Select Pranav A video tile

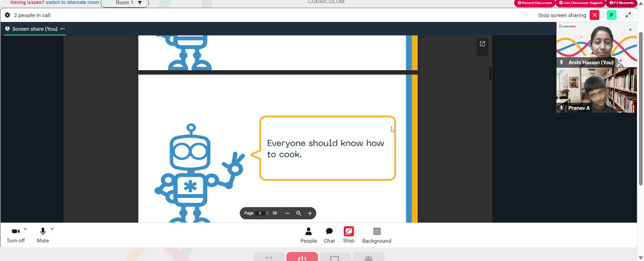(x=596, y=90)
